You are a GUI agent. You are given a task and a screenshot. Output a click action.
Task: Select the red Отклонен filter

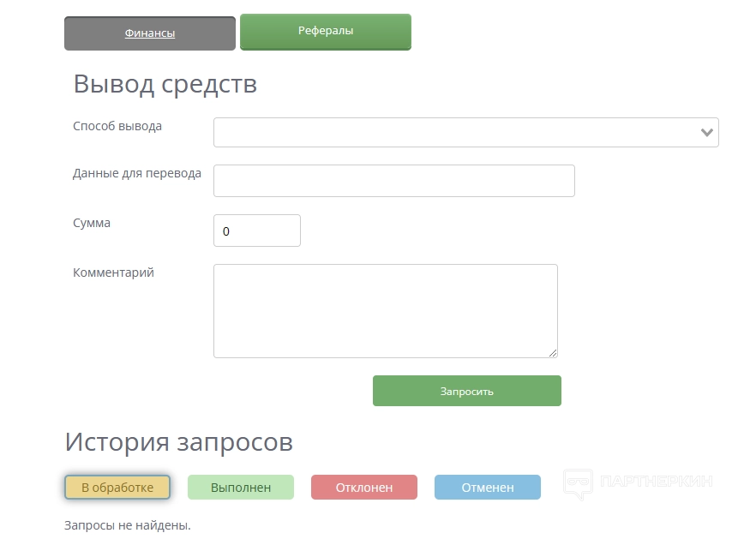click(364, 488)
